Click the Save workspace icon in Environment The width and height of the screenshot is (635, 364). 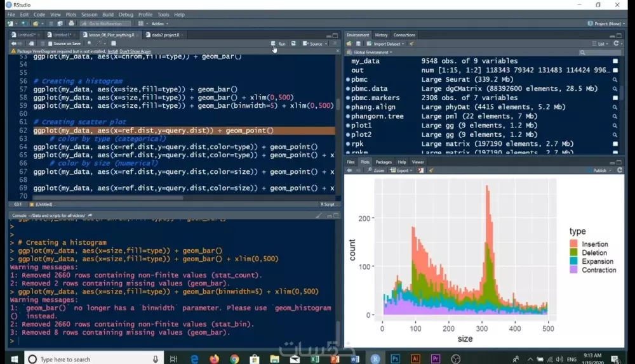pyautogui.click(x=358, y=44)
